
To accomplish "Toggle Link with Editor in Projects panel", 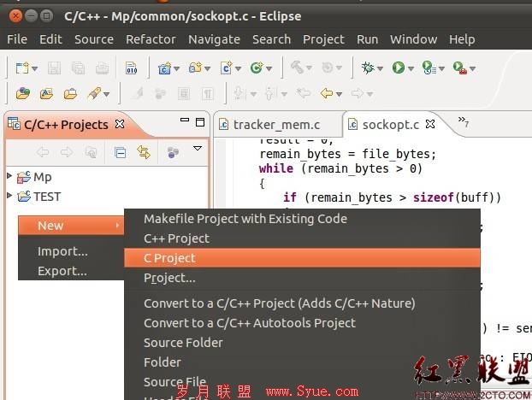I will 144,152.
